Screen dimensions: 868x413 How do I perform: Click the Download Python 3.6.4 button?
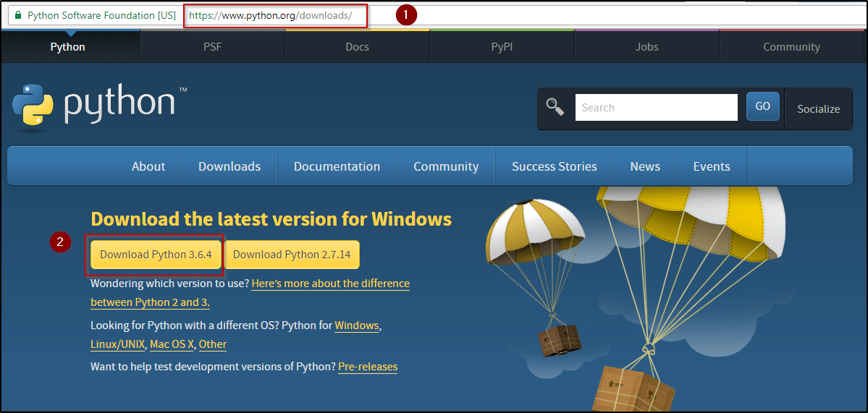click(x=156, y=255)
